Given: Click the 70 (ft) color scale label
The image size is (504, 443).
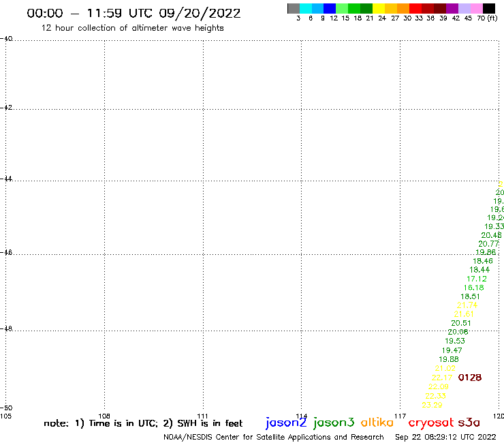Looking at the screenshot, I should (487, 18).
